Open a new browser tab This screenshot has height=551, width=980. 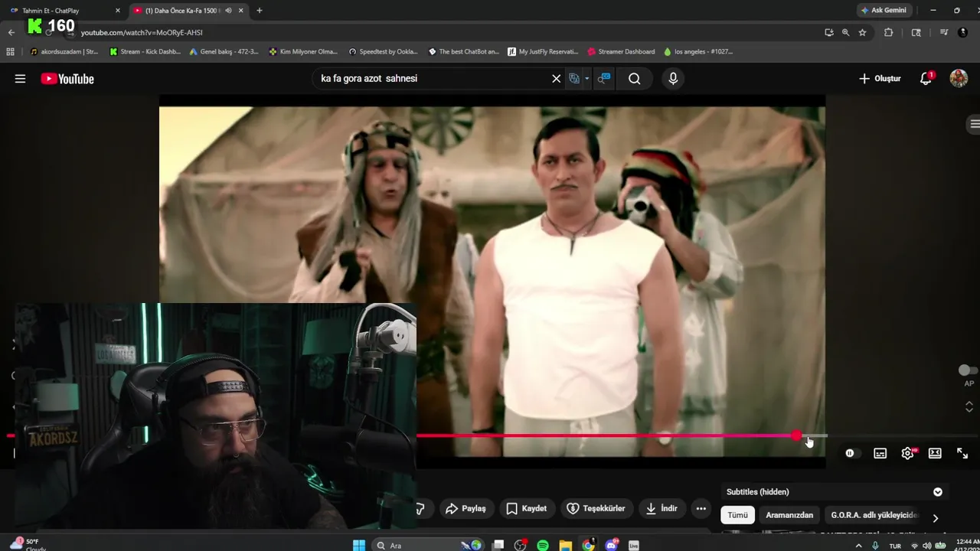tap(260, 11)
